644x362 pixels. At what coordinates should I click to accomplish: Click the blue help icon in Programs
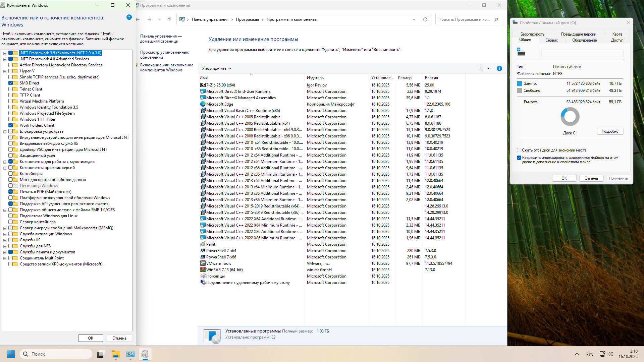(499, 68)
